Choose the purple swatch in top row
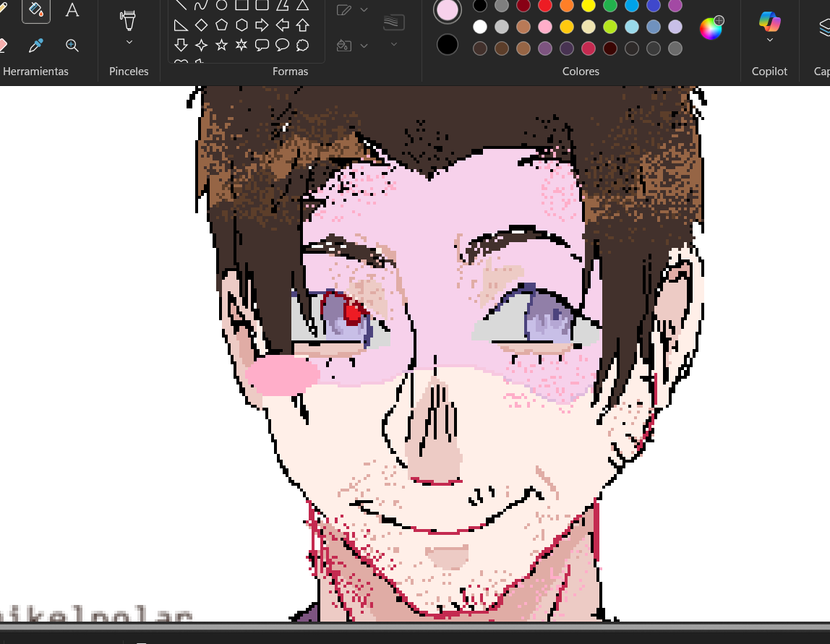 pyautogui.click(x=675, y=5)
